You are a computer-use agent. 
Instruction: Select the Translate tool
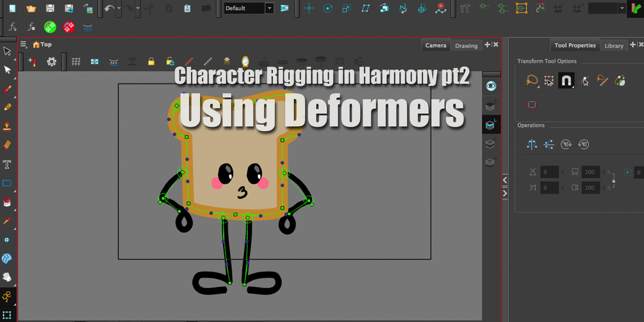pos(309,8)
